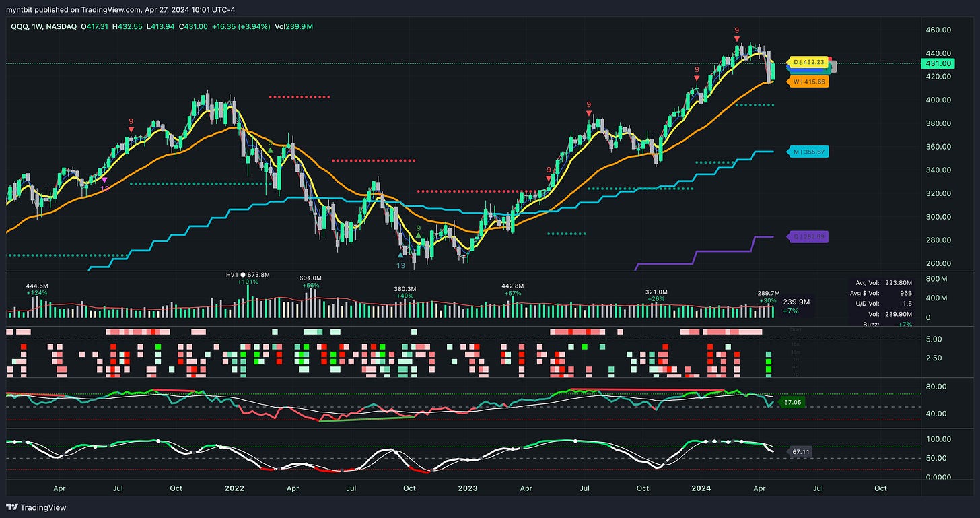Click the 400.00 price axis label
The height and width of the screenshot is (518, 980).
pyautogui.click(x=938, y=100)
